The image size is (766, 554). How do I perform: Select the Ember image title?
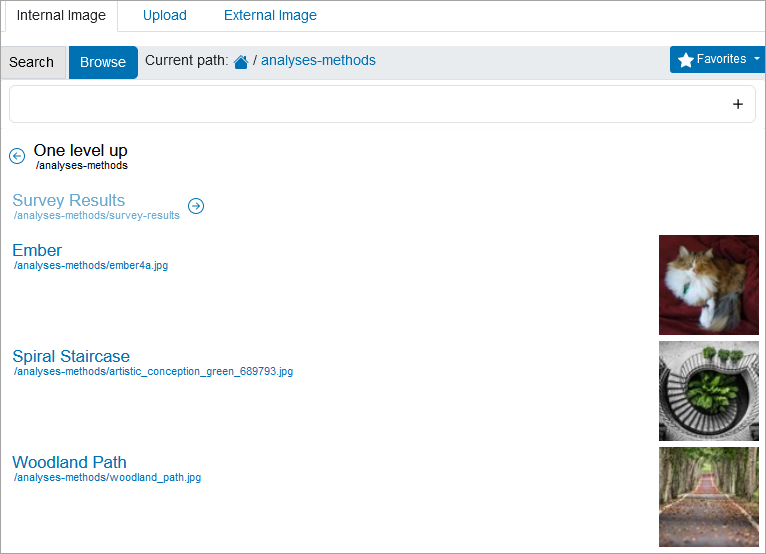tap(37, 250)
